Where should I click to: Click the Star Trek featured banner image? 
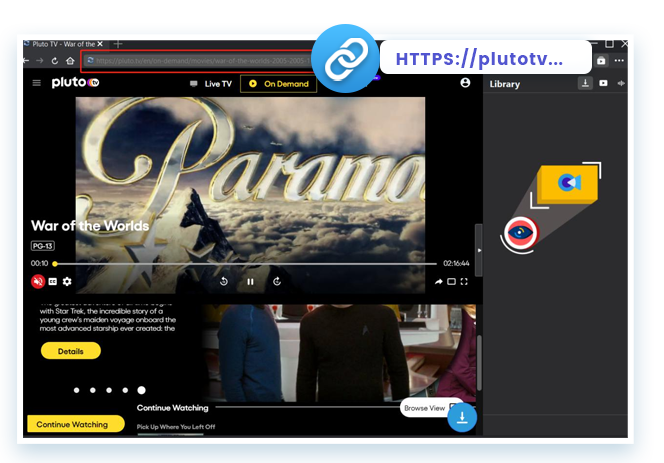click(x=339, y=353)
